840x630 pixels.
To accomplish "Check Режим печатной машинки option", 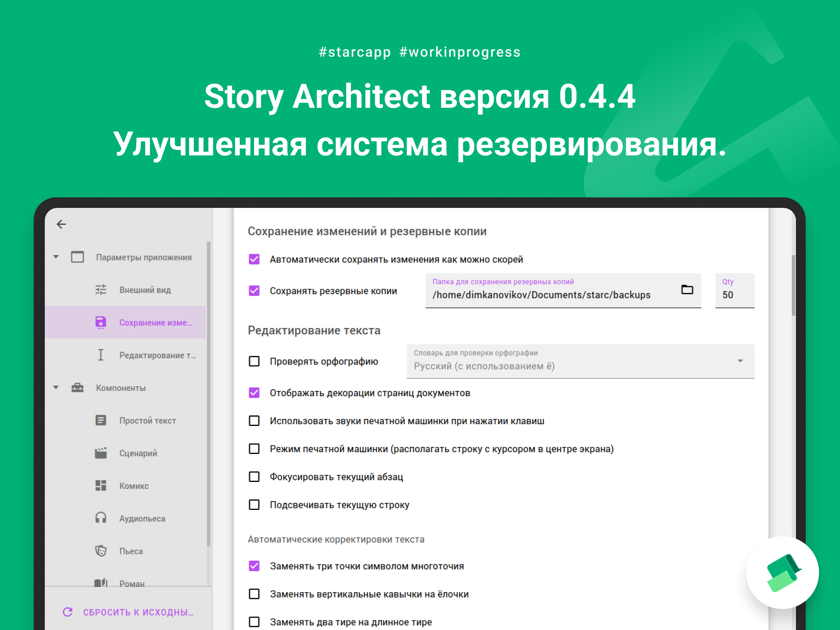I will (254, 449).
